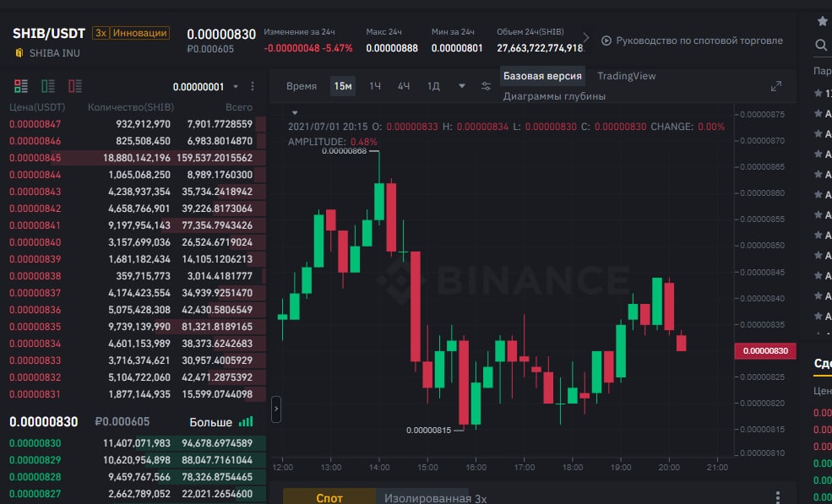This screenshot has height=504, width=832.
Task: Click quantity 18,880,142,196 in order book
Action: [x=137, y=158]
